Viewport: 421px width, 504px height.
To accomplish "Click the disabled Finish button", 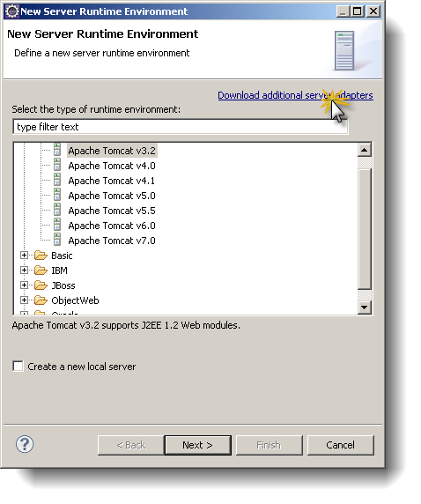I will click(269, 445).
